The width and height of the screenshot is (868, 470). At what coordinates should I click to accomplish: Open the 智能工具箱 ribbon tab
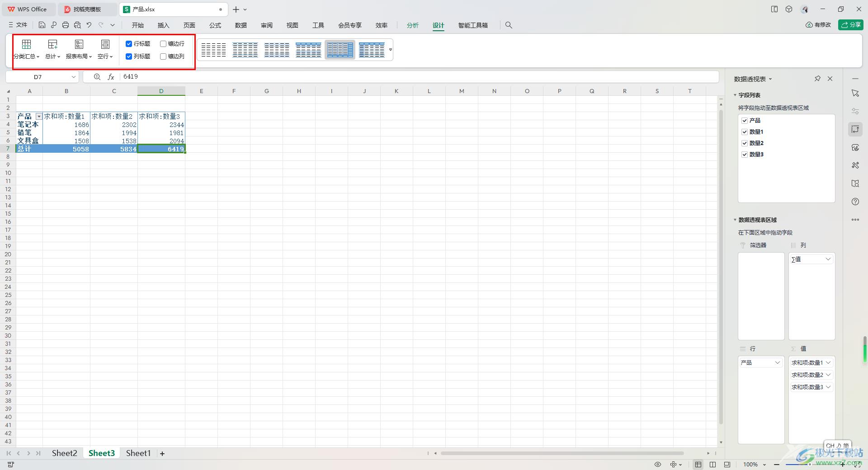473,25
